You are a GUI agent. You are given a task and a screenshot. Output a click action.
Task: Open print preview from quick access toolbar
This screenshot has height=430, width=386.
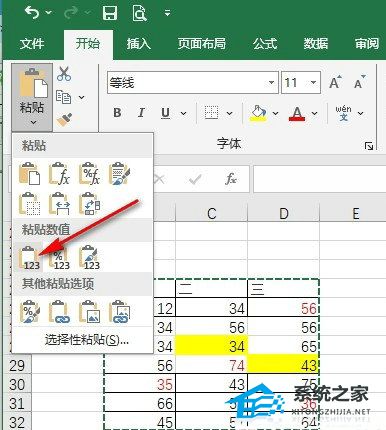[x=139, y=13]
